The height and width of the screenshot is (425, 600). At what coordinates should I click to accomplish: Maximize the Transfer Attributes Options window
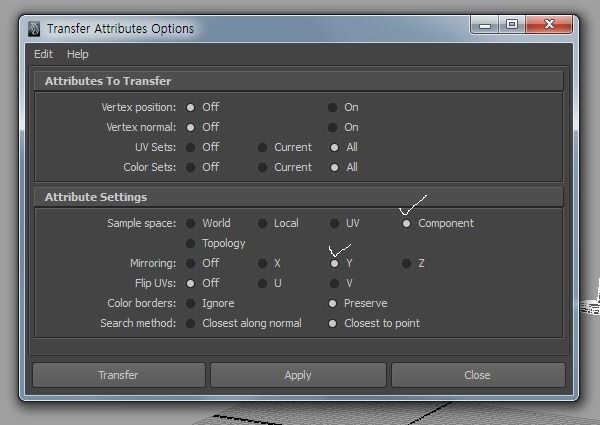pyautogui.click(x=512, y=25)
